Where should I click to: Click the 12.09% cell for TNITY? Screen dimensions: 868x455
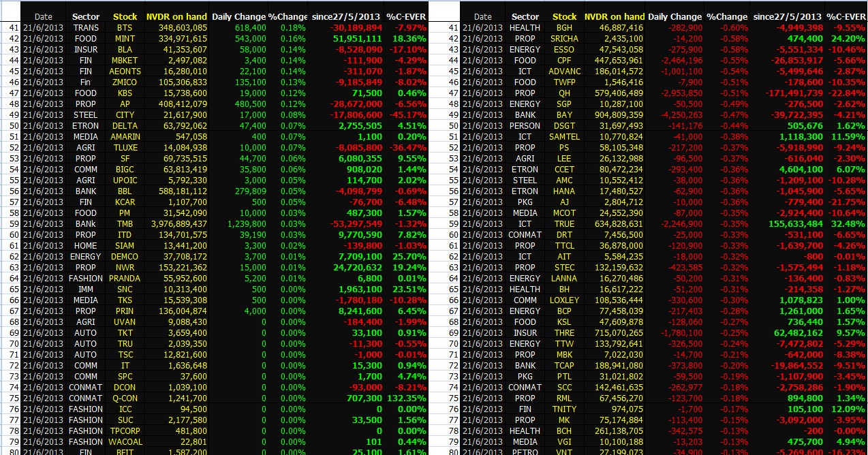848,409
